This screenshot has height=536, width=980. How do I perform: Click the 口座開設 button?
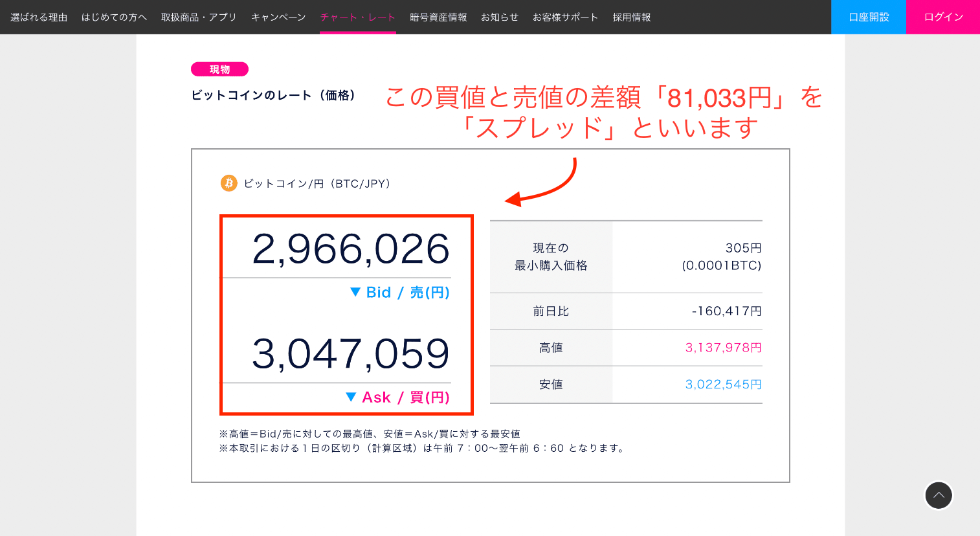tap(869, 17)
